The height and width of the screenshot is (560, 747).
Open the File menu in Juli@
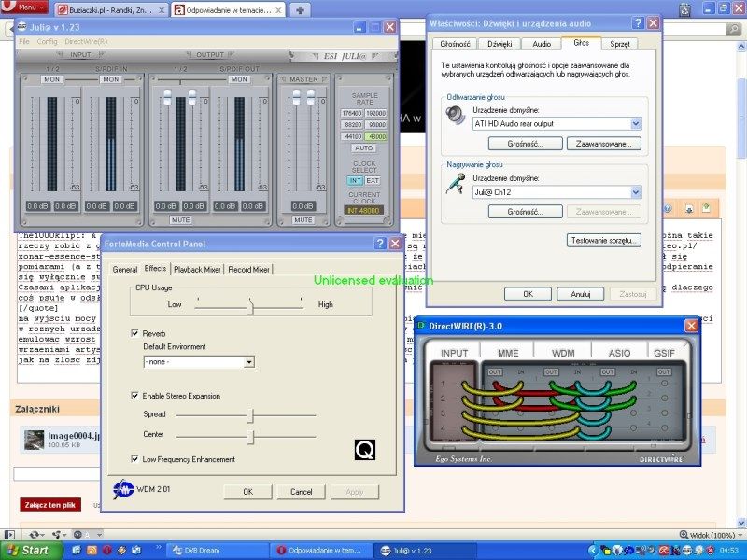point(24,41)
